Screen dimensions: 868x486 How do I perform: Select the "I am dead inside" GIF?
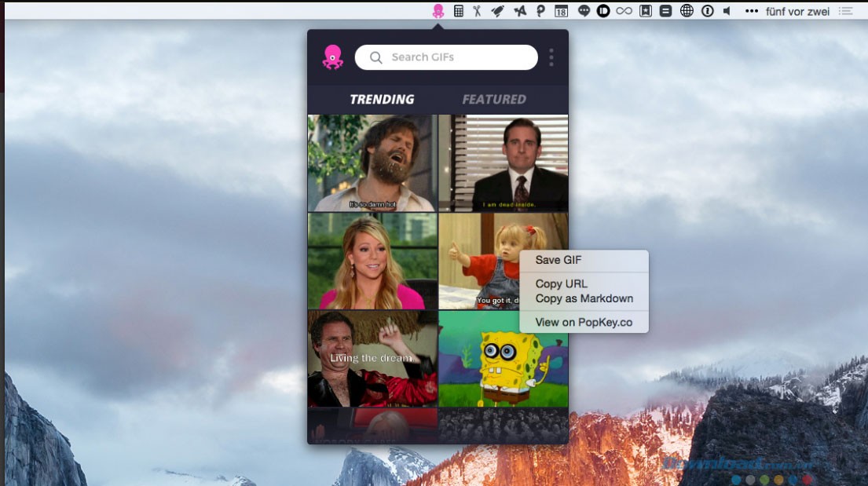pyautogui.click(x=504, y=163)
